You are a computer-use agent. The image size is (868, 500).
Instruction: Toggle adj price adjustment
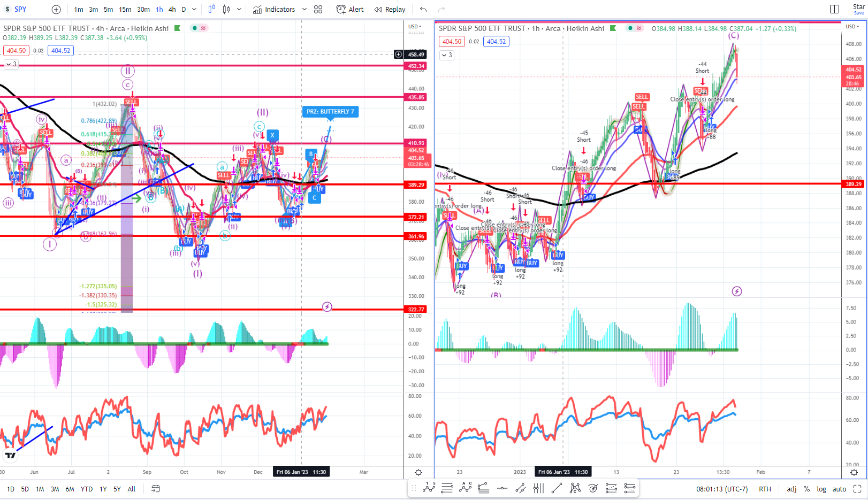click(x=791, y=489)
